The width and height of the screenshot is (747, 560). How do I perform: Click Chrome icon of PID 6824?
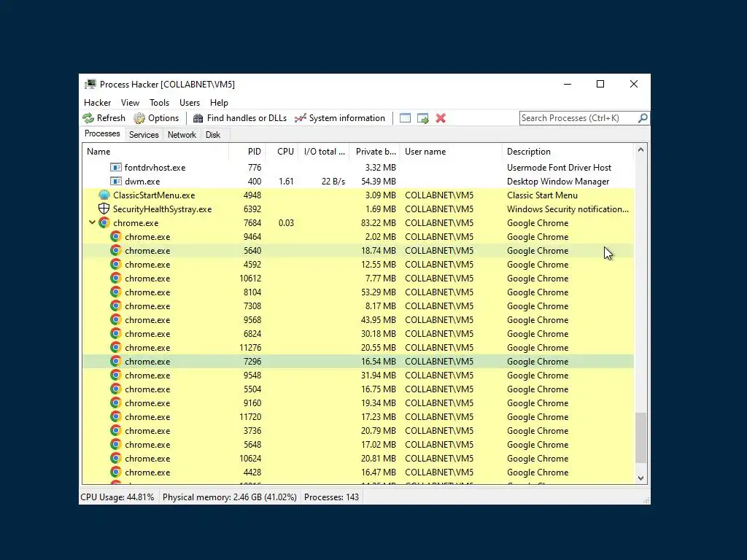[116, 333]
